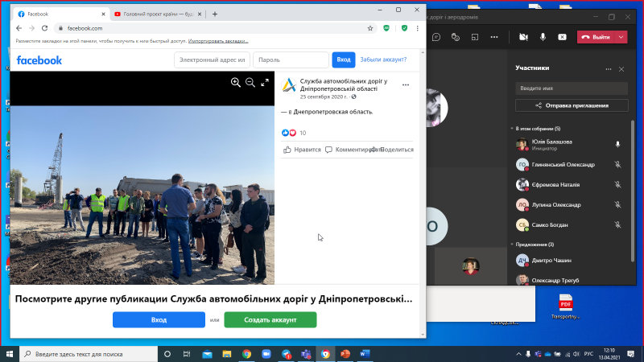Click the participants panel scrollbar
Viewport: 644px width, 362px height.
tap(633, 191)
